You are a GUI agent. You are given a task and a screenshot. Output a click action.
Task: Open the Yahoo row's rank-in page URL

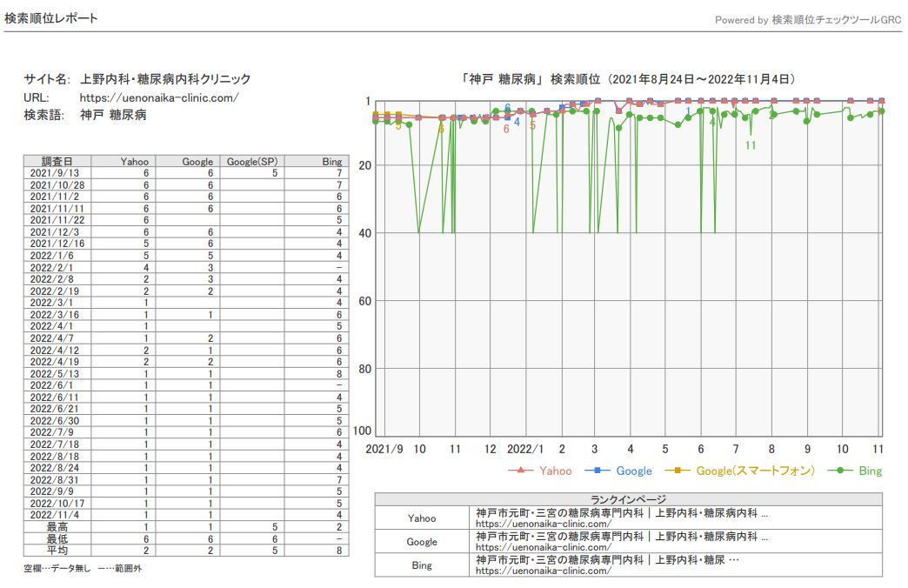(544, 524)
